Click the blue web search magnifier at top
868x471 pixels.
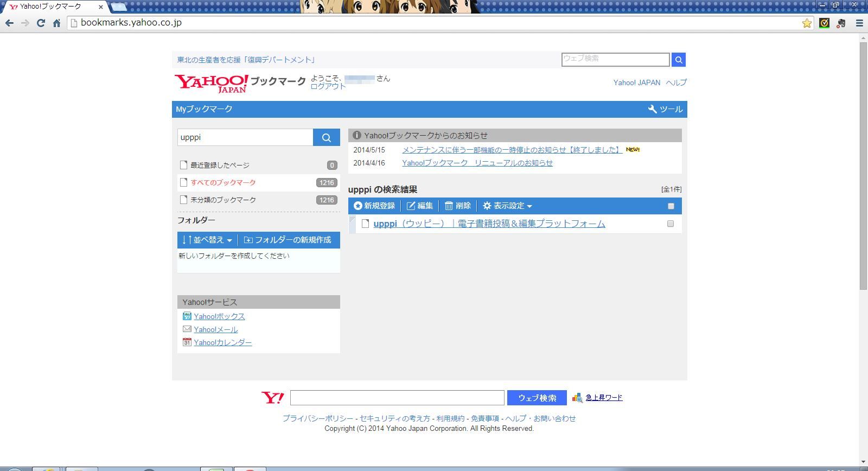(x=679, y=60)
